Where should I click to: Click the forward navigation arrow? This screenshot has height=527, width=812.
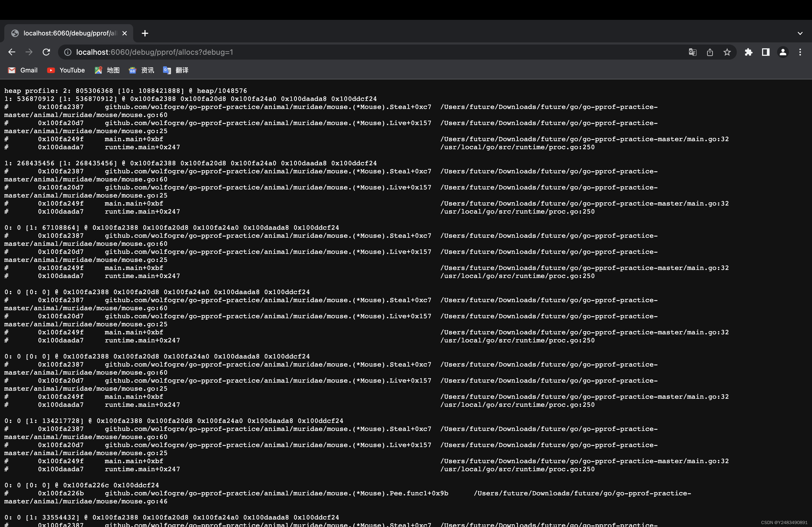click(x=29, y=52)
